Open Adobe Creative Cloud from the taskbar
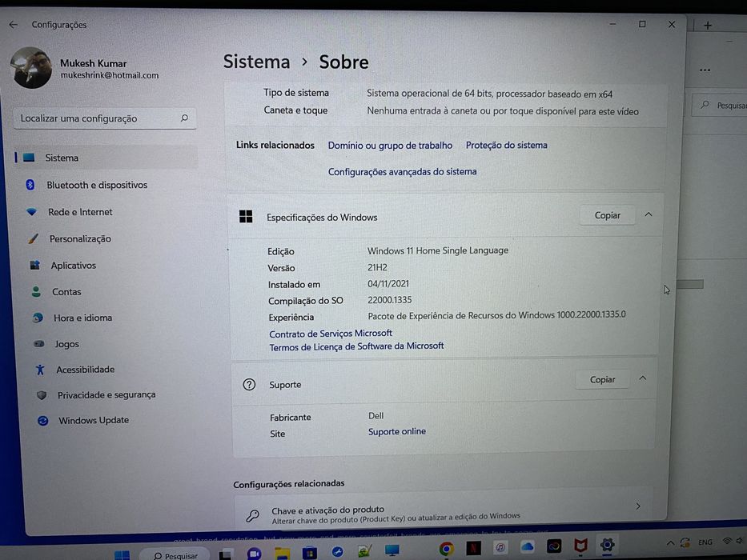Image resolution: width=747 pixels, height=560 pixels. [553, 546]
